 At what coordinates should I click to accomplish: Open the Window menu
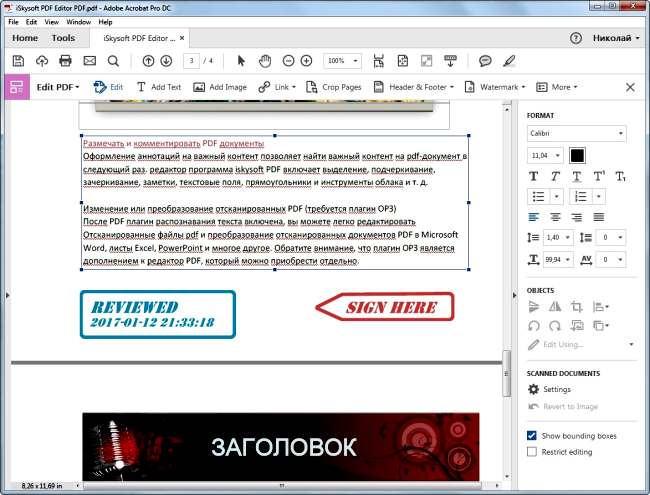[78, 21]
